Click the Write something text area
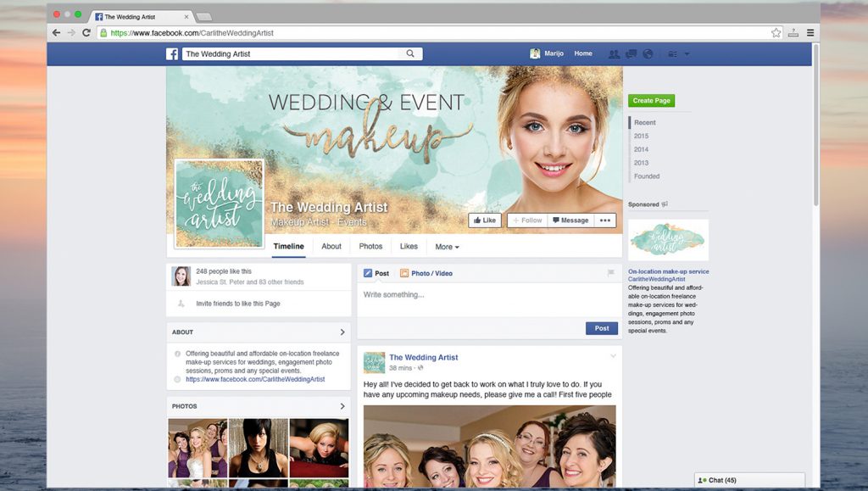 [489, 300]
